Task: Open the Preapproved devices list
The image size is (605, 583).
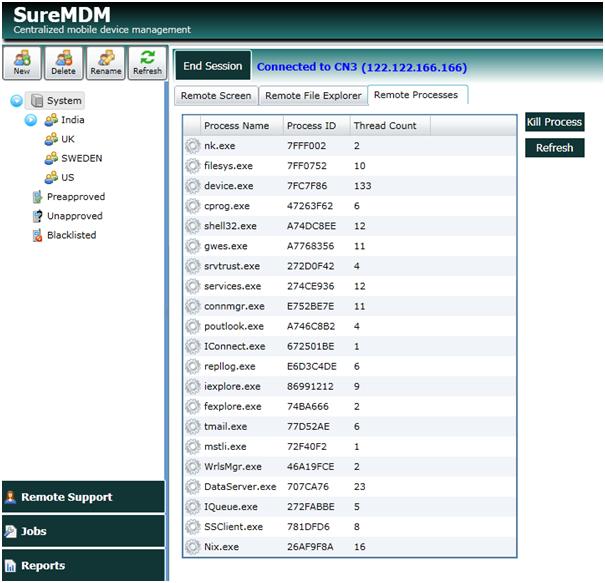Action: tap(76, 197)
